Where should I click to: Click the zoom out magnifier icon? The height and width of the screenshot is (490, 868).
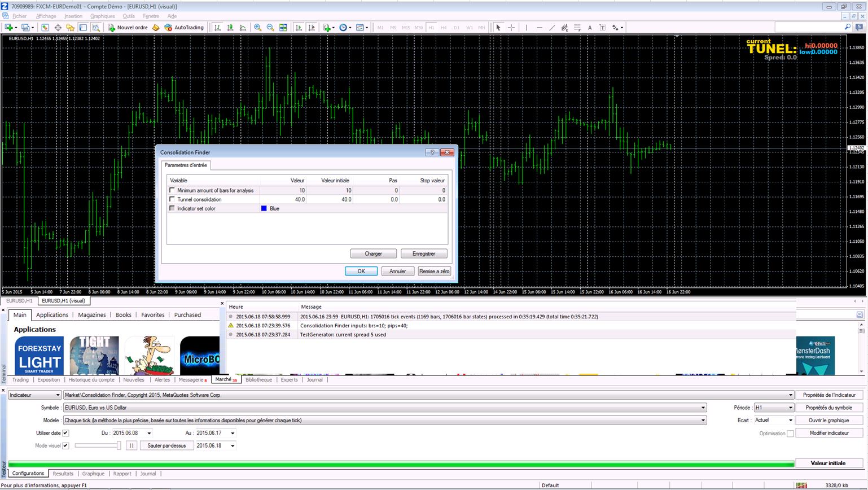[270, 27]
